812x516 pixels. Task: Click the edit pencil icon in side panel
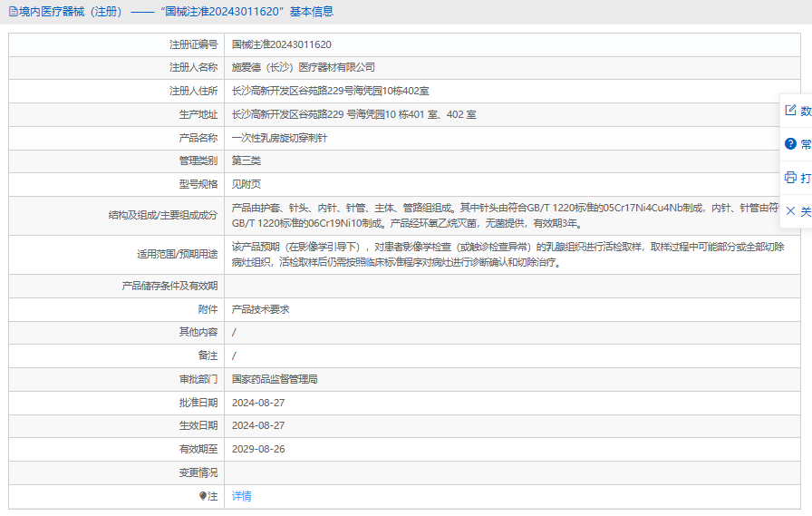coord(790,110)
